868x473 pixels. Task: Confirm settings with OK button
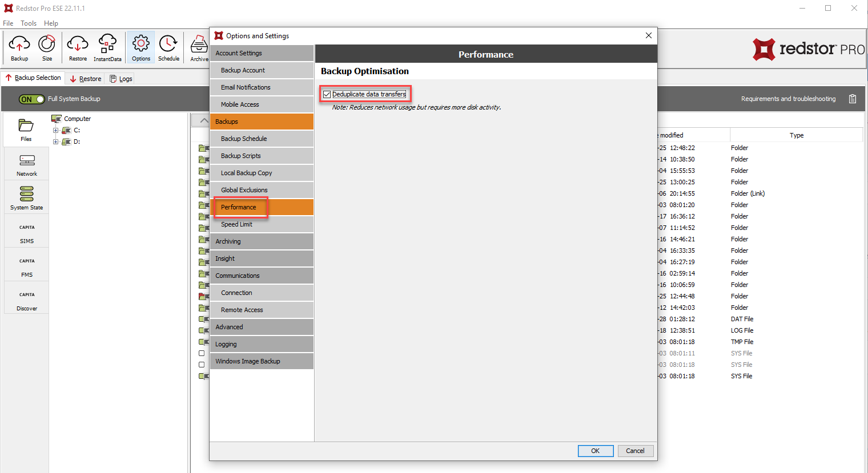596,451
